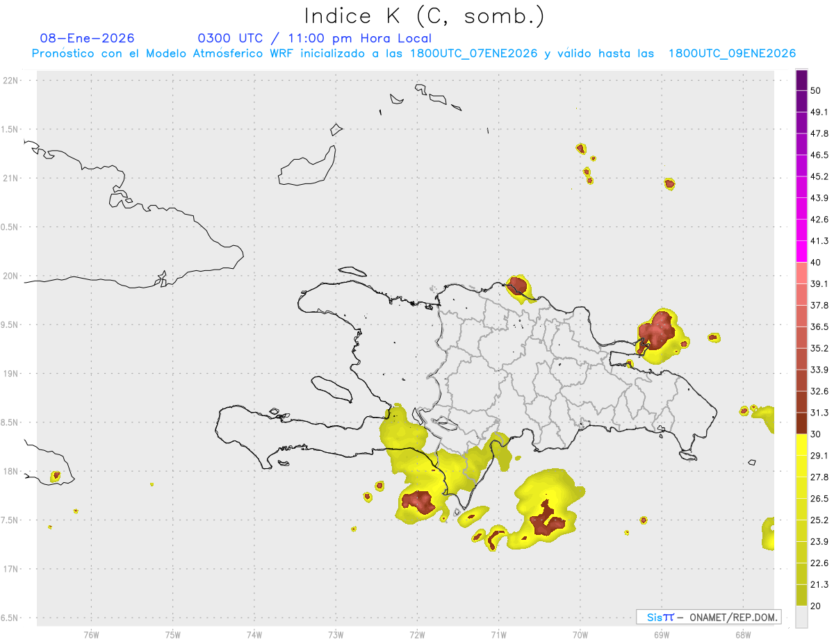Click the legend value "20"
834x644 pixels.
tap(817, 606)
